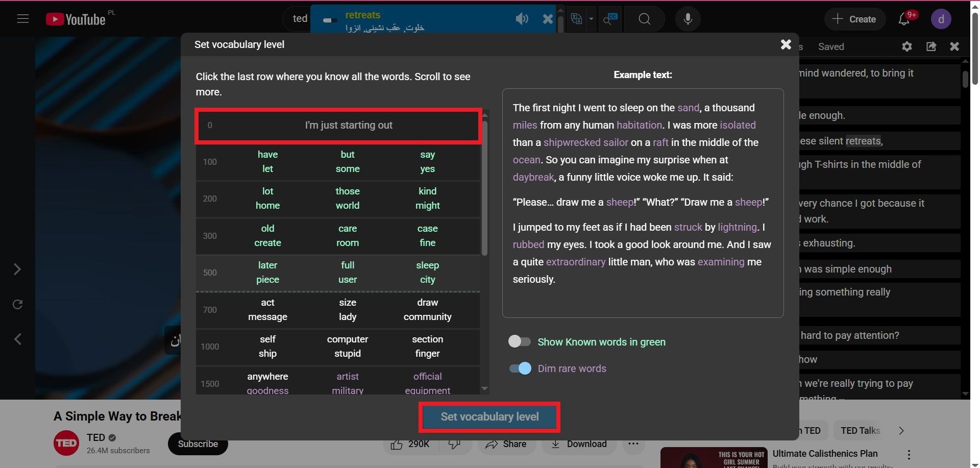Open YouTube notifications bell
This screenshot has width=980, height=468.
coord(904,19)
